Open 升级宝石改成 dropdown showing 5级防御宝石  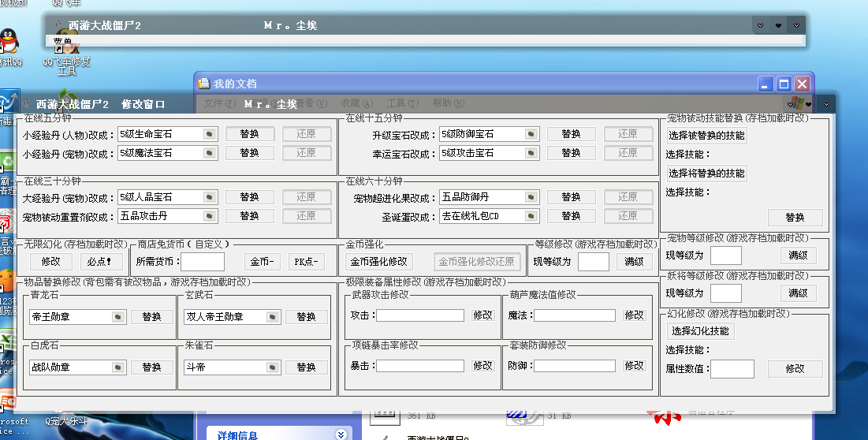(x=531, y=134)
